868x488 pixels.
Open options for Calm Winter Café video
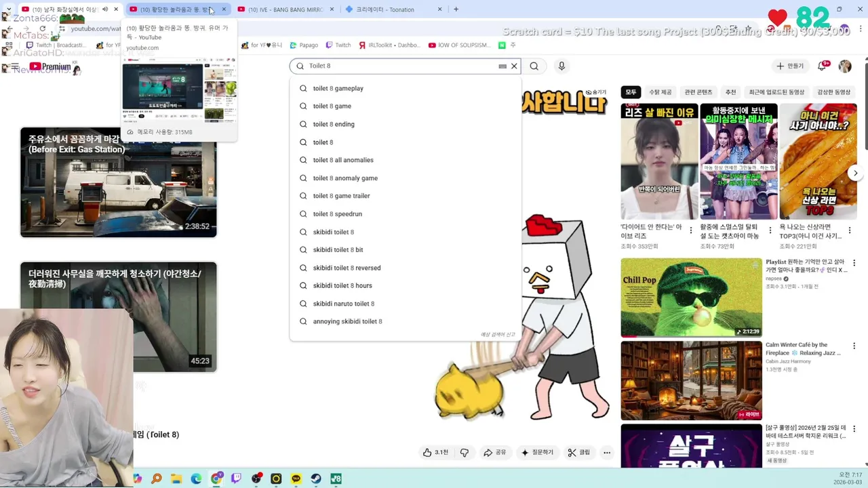coord(854,346)
